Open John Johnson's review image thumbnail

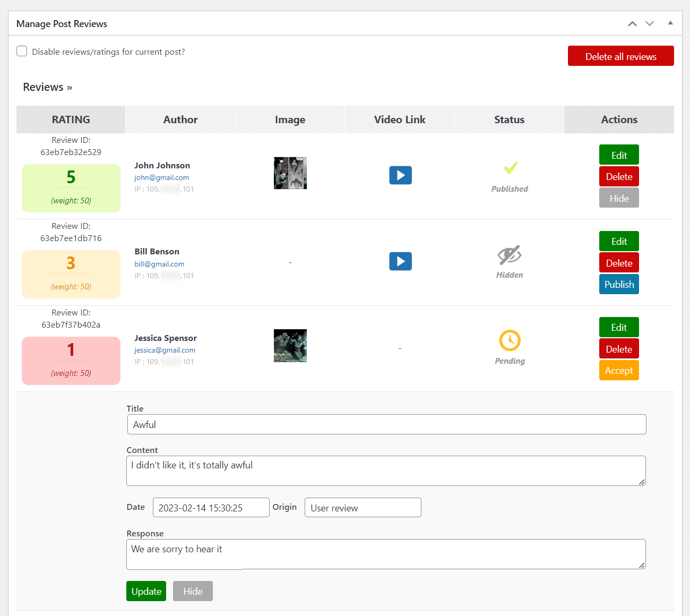tap(290, 173)
